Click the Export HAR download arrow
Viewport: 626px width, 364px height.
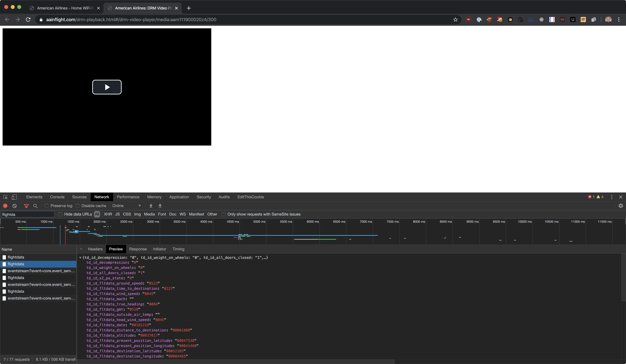(x=160, y=206)
